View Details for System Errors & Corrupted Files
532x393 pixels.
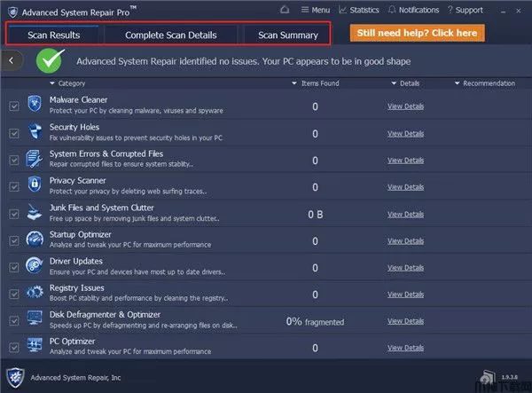[x=406, y=161]
